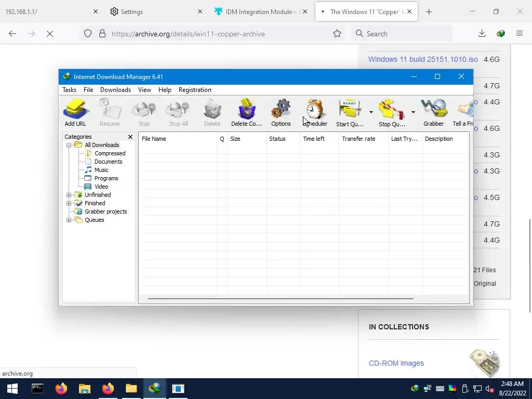The image size is (532, 399).
Task: Open a new browser tab
Action: pyautogui.click(x=429, y=12)
